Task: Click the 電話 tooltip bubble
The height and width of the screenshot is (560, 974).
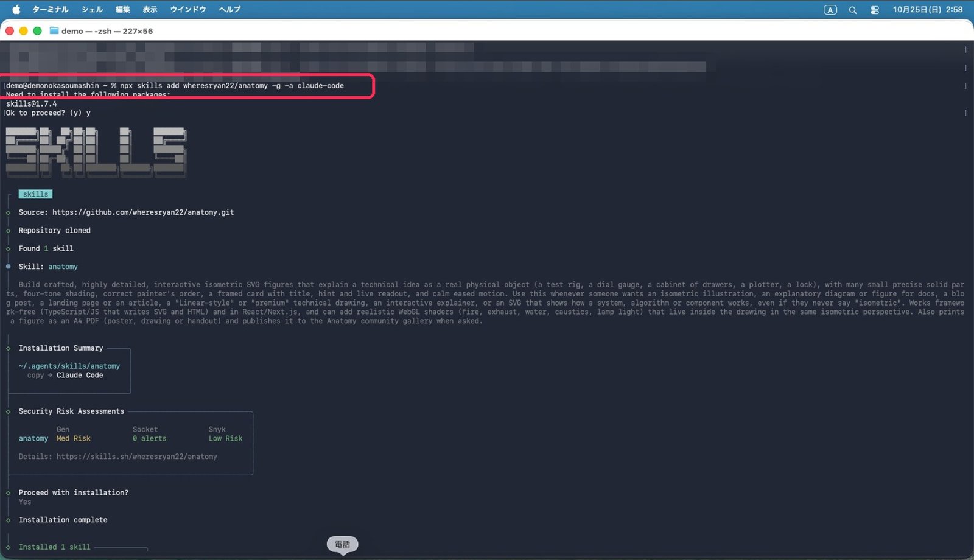Action: 343,544
